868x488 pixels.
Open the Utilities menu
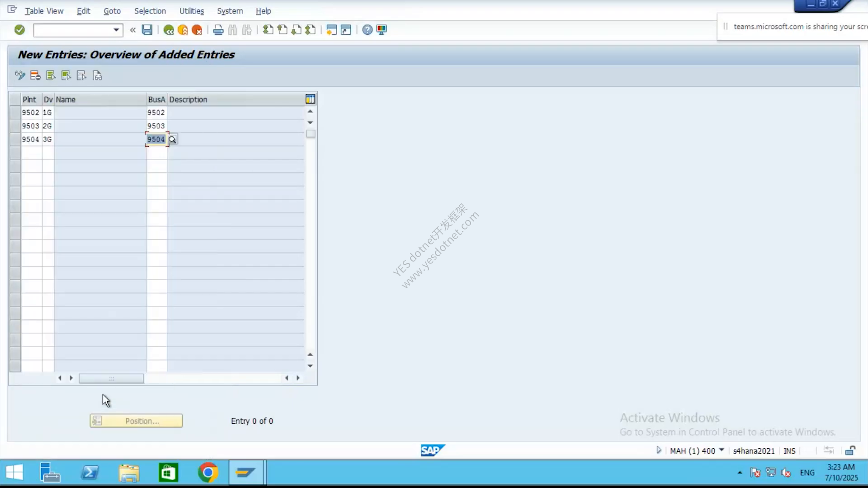click(192, 11)
